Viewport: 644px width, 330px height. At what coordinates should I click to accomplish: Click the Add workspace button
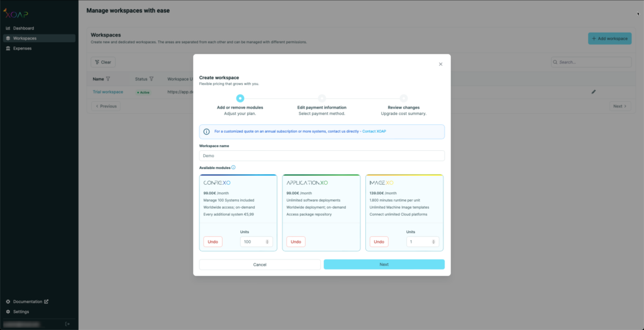tap(609, 38)
